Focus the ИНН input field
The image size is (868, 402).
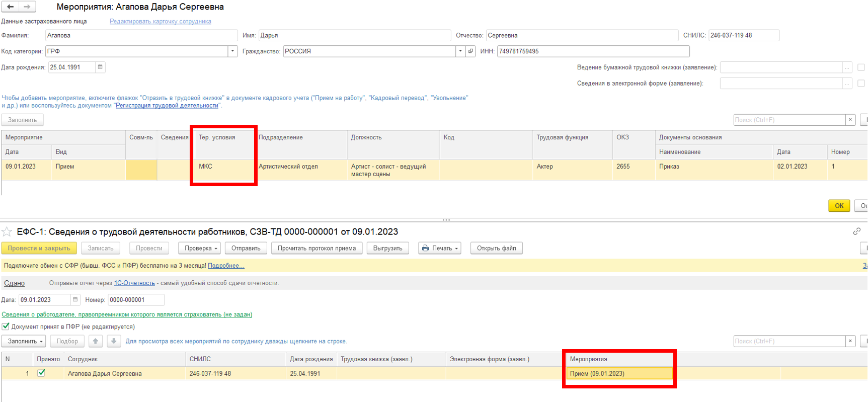[x=593, y=51]
